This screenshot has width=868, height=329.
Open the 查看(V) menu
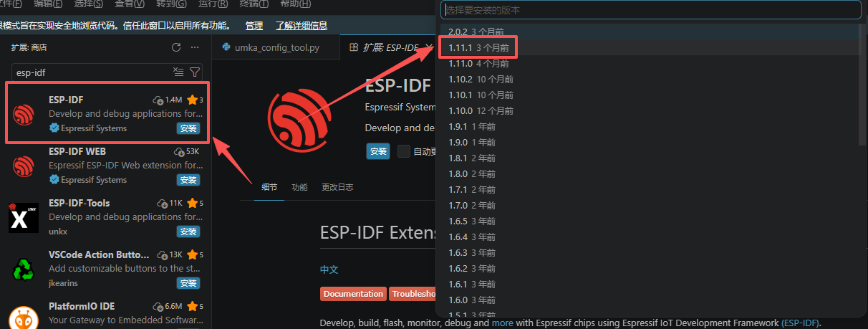(130, 4)
